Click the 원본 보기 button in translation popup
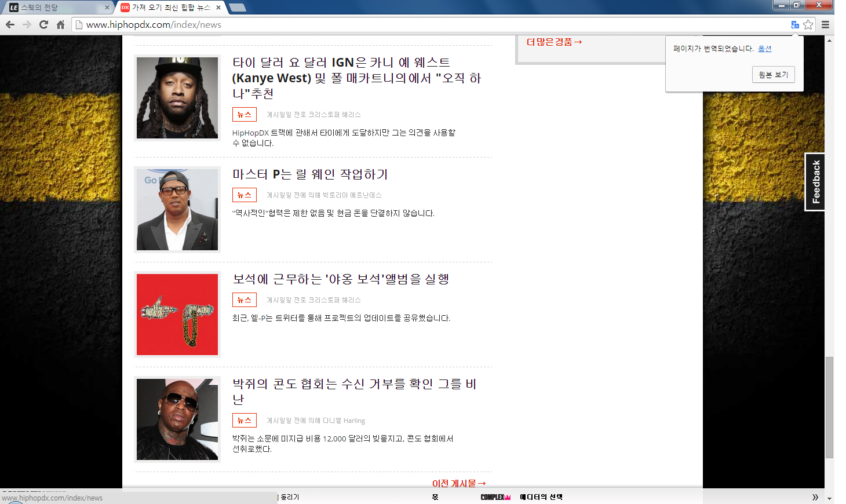 tap(773, 74)
